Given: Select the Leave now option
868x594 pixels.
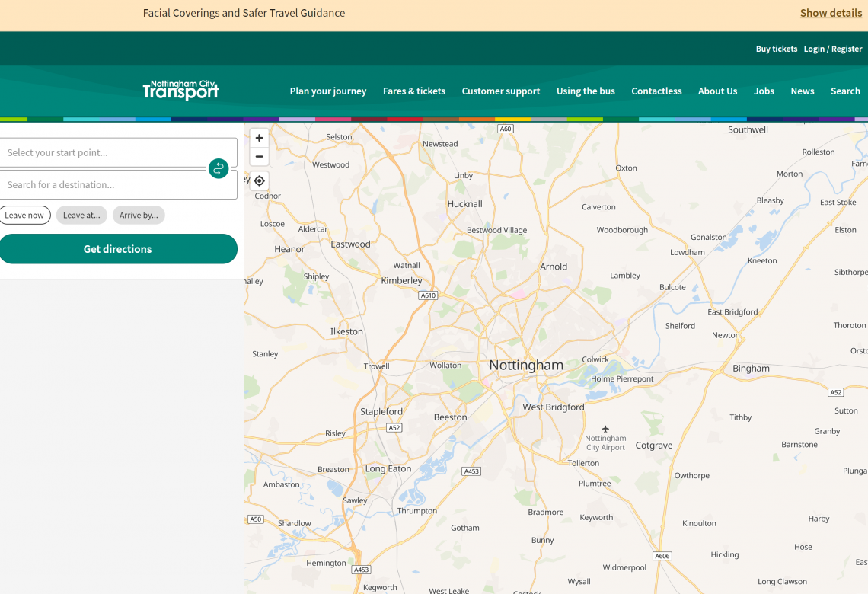Looking at the screenshot, I should pos(24,216).
